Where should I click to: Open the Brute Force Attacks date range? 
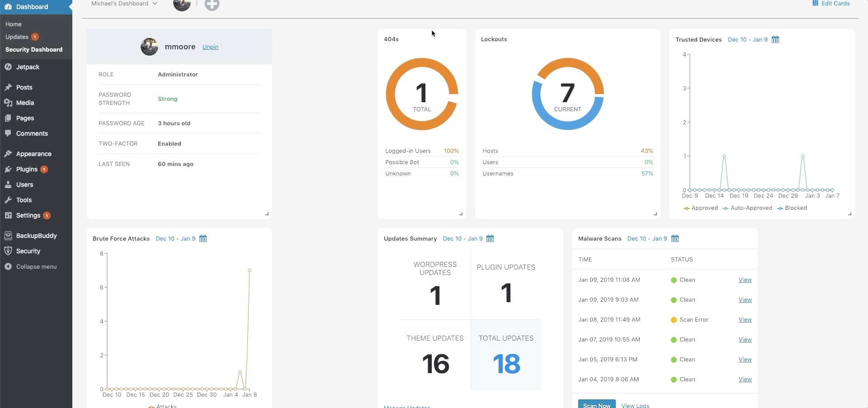(175, 239)
